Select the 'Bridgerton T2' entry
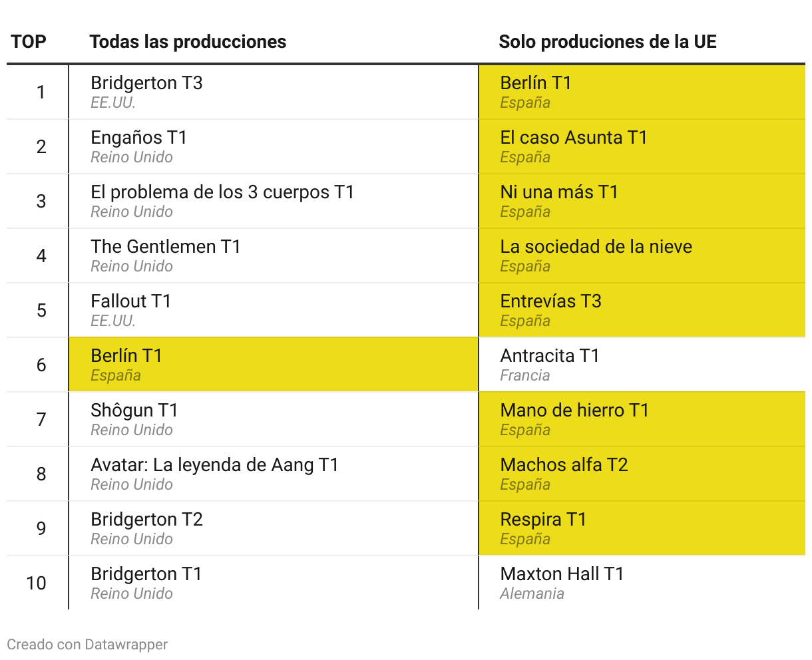 (146, 520)
